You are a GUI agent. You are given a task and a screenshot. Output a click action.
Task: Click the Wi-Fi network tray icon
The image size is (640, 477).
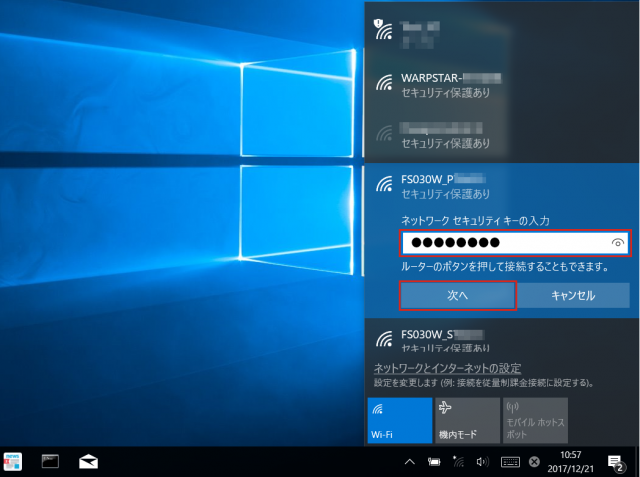(458, 461)
